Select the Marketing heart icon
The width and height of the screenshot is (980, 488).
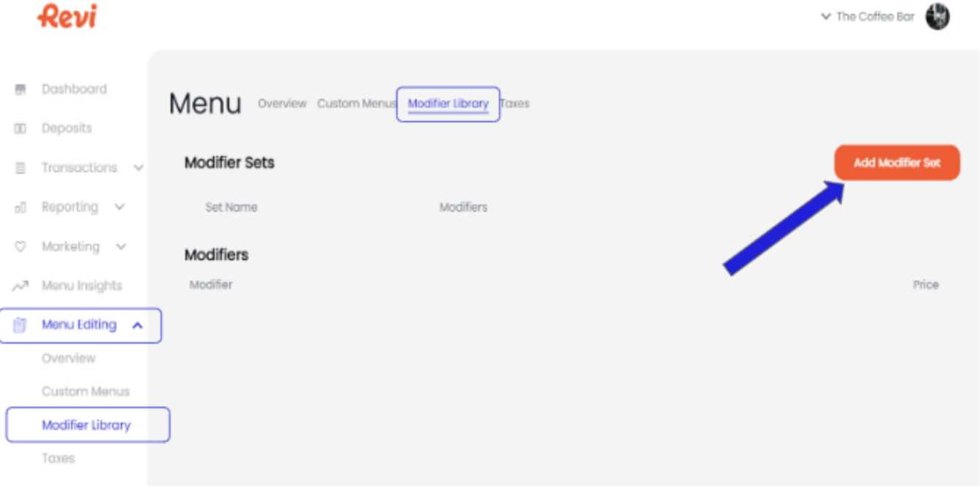(19, 246)
